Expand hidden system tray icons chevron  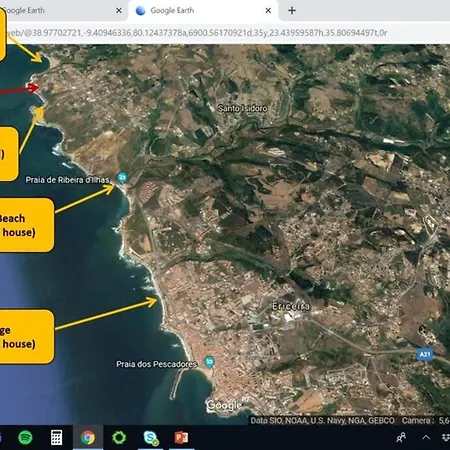(426, 437)
